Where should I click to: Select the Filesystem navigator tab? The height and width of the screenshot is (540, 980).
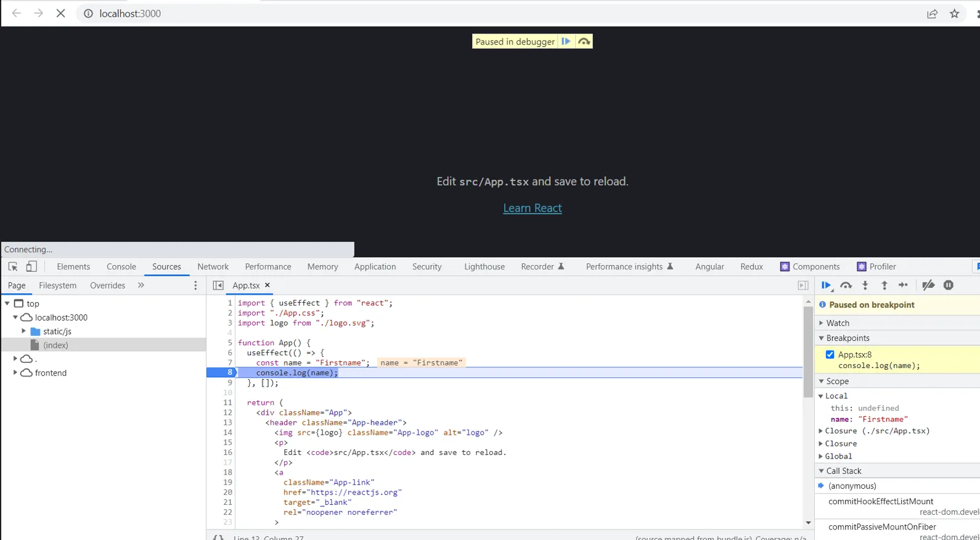pos(58,285)
